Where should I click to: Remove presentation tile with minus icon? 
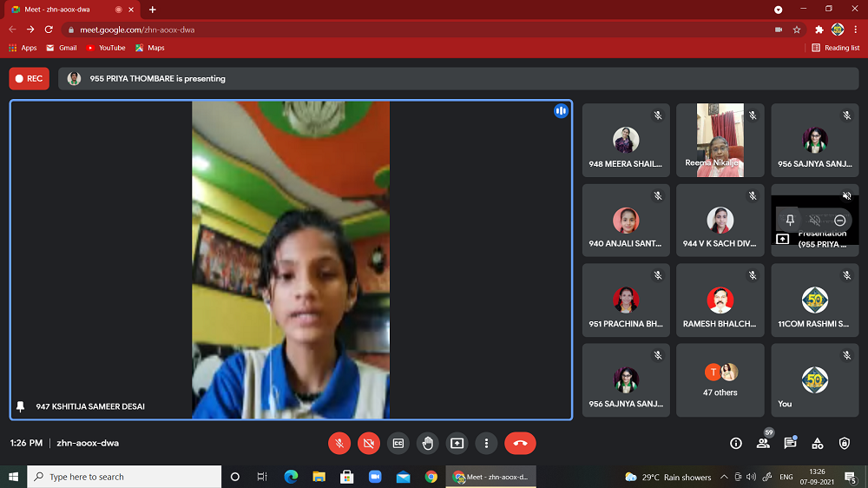tap(839, 221)
